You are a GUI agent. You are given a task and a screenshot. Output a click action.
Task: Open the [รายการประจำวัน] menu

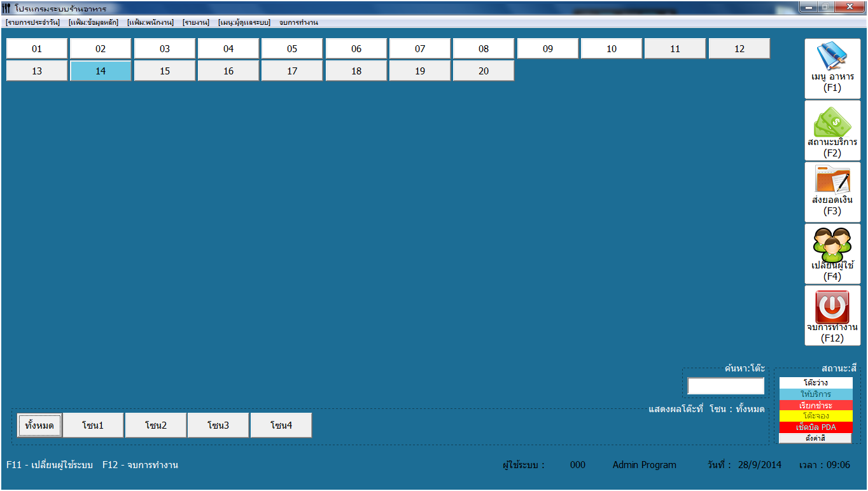point(32,22)
